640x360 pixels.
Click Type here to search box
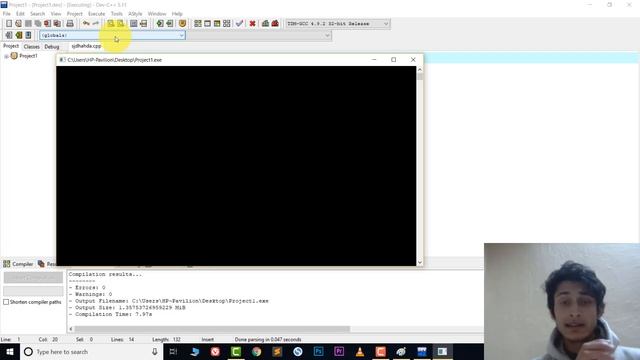91,351
